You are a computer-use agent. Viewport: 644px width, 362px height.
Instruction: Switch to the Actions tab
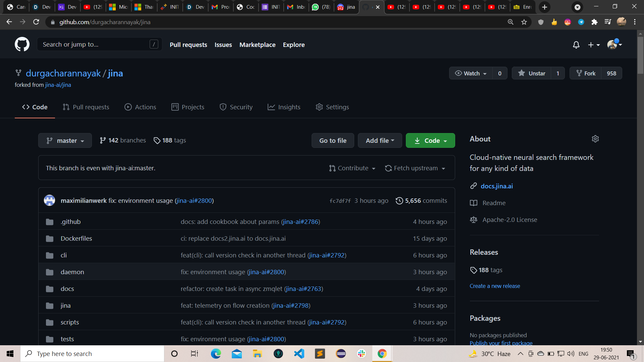click(x=140, y=107)
